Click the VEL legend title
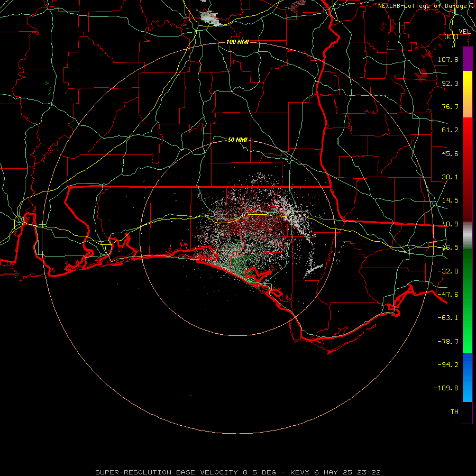476x476 pixels. click(464, 31)
